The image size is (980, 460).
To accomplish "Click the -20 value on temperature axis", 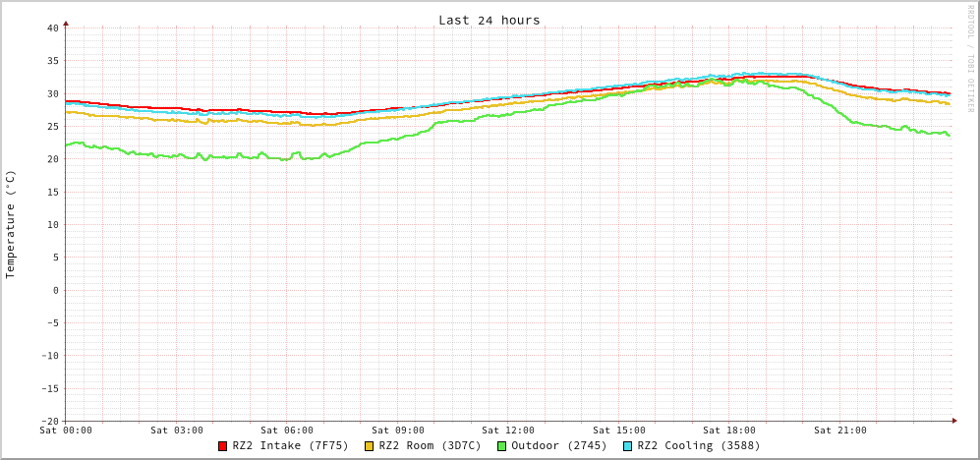I will tap(49, 421).
